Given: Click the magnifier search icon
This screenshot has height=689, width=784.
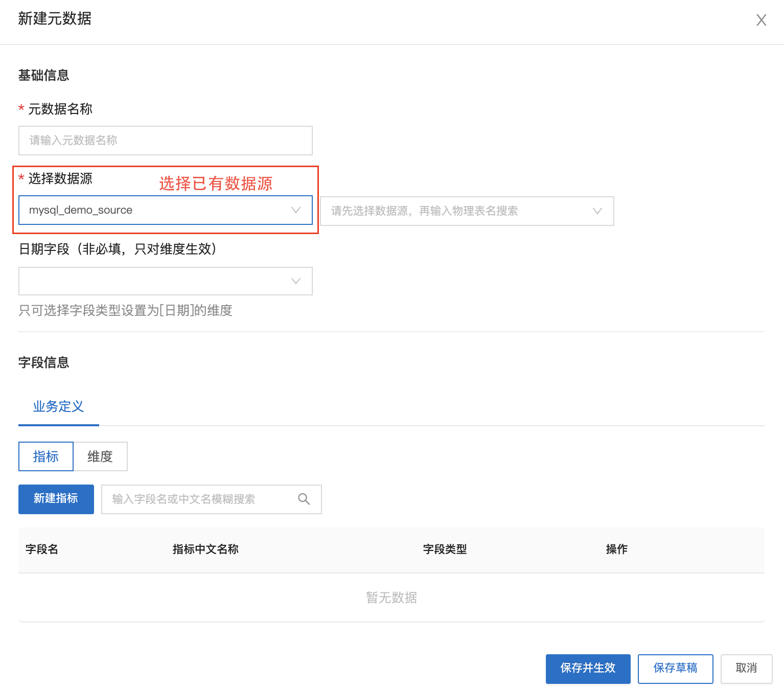Looking at the screenshot, I should pos(304,499).
